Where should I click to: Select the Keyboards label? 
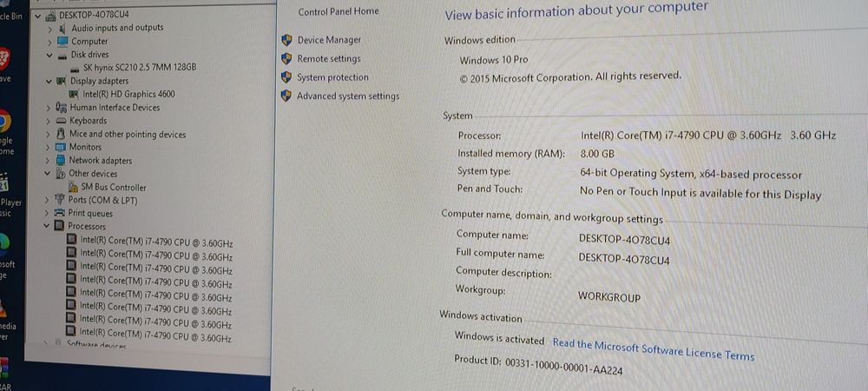(88, 121)
